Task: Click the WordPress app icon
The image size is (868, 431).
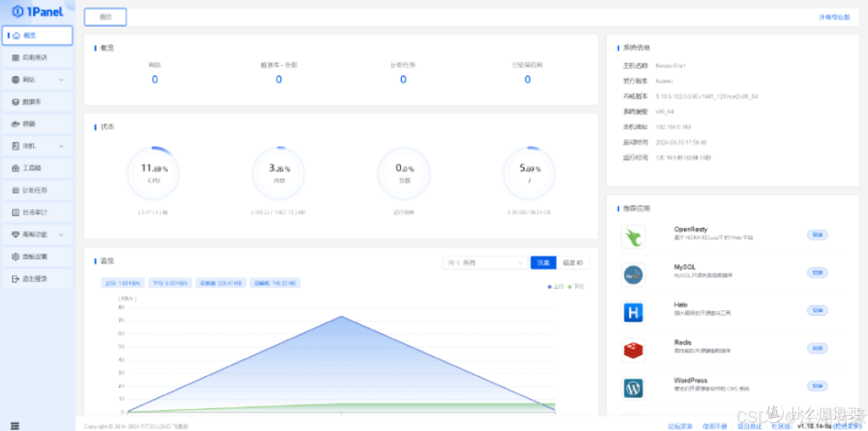Action: 633,388
